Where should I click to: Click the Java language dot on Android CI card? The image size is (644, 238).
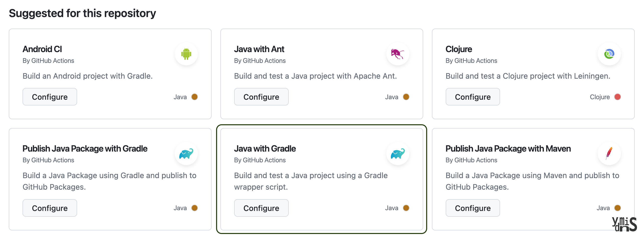195,97
